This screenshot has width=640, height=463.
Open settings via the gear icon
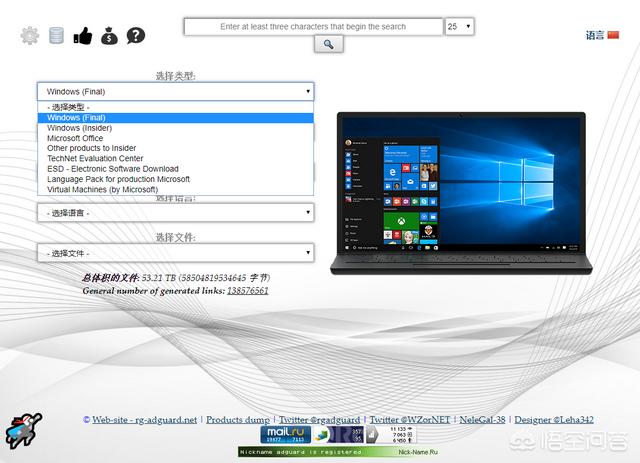pos(30,36)
